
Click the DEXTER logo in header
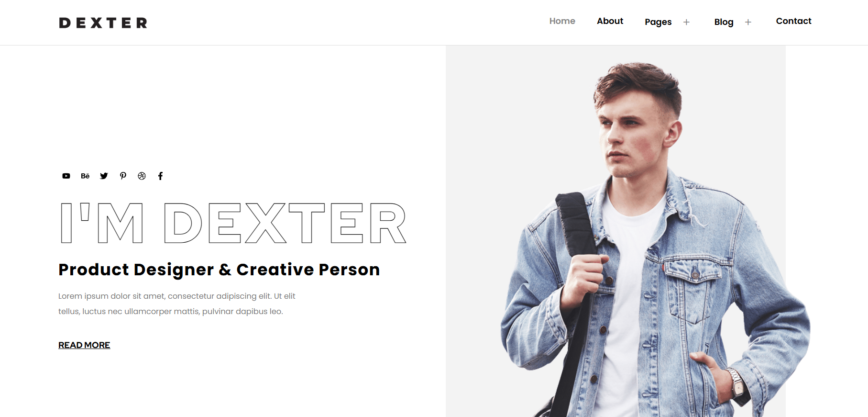(x=103, y=23)
